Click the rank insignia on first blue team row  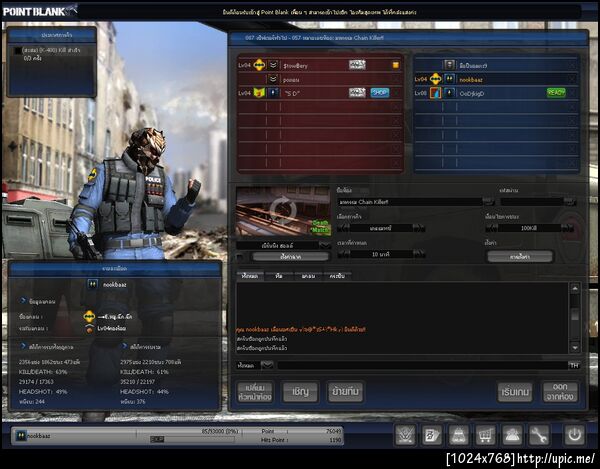pyautogui.click(x=450, y=65)
